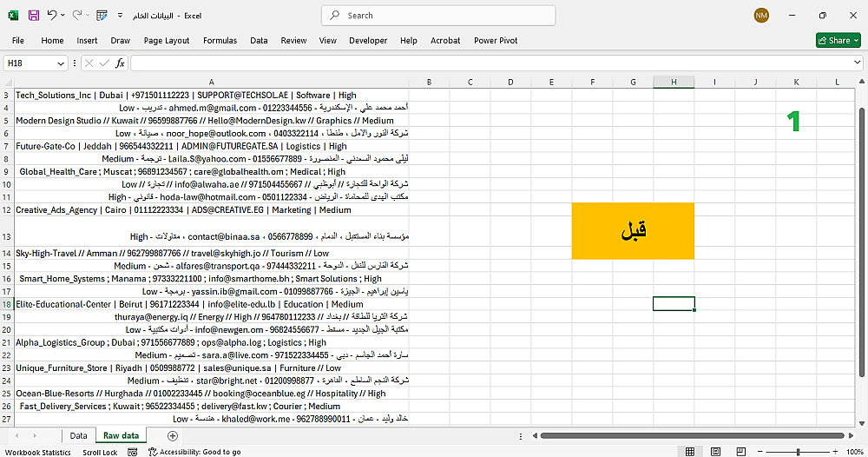Switch to the Formulas tab

click(x=220, y=41)
